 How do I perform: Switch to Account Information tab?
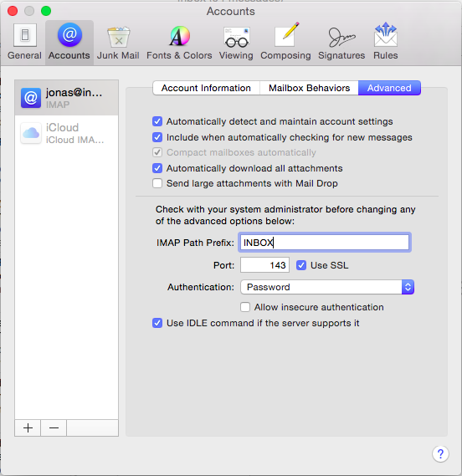[206, 88]
